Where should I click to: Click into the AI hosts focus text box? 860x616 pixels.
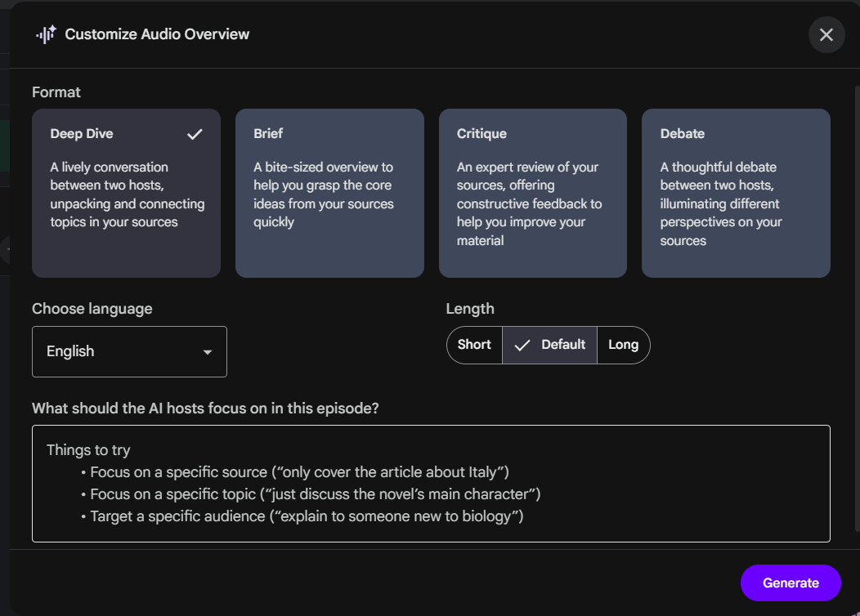pos(431,483)
